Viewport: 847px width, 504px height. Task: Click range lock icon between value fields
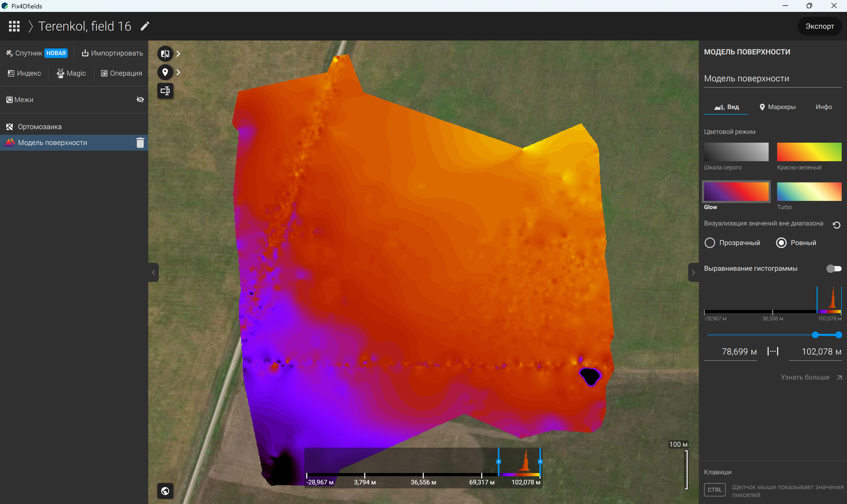click(773, 351)
